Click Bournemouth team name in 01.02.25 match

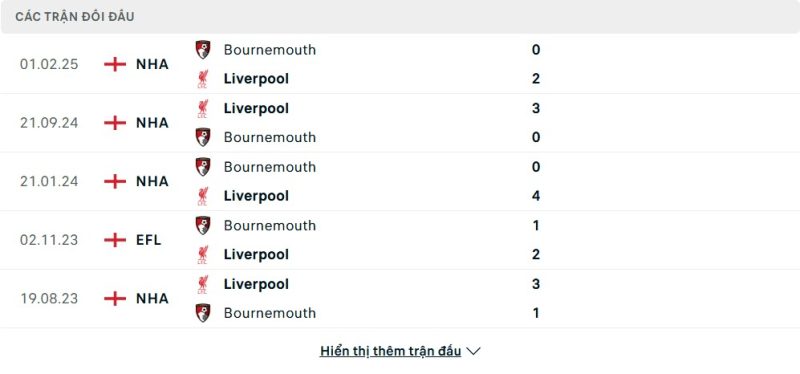point(270,49)
